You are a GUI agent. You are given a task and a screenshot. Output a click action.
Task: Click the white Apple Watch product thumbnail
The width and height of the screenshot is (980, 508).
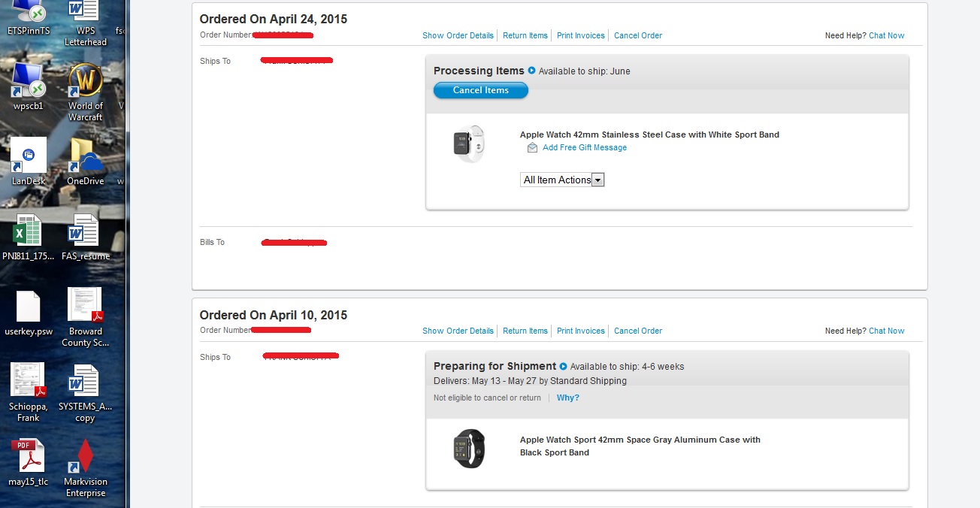[x=469, y=144]
